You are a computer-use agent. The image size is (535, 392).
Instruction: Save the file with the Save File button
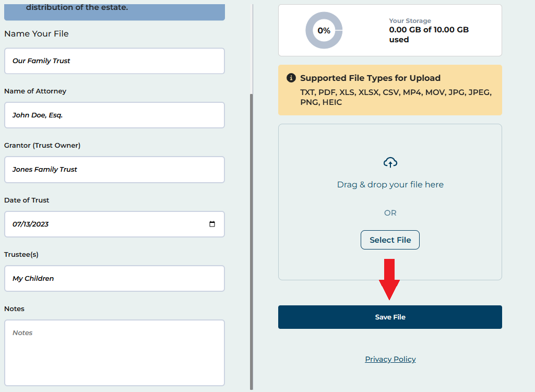click(x=390, y=317)
